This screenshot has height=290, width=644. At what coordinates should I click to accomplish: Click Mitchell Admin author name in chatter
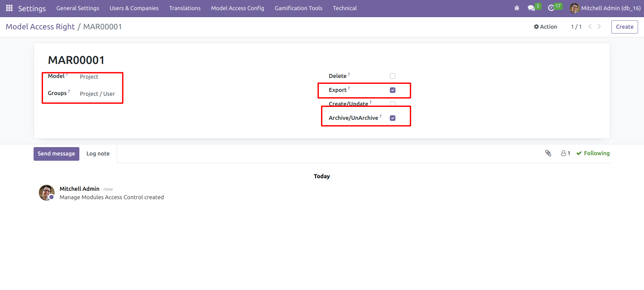pyautogui.click(x=79, y=189)
